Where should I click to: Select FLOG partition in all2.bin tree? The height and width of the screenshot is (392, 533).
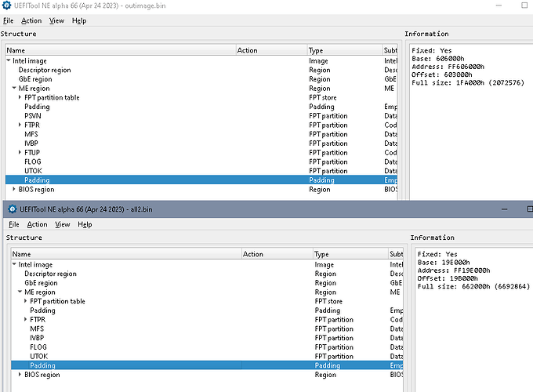tap(38, 347)
